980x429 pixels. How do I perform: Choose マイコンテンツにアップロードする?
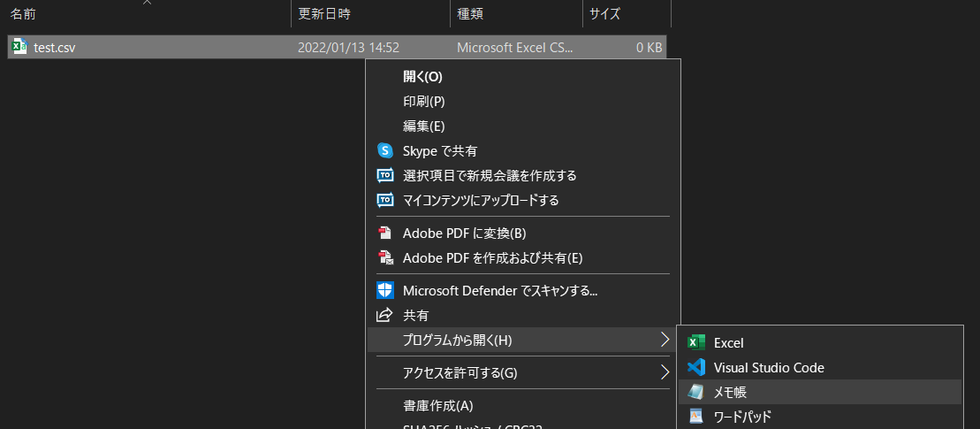coord(524,200)
